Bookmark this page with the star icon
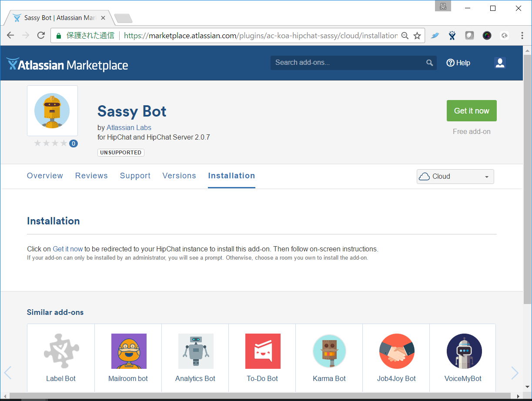Image resolution: width=532 pixels, height=401 pixels. pos(417,36)
